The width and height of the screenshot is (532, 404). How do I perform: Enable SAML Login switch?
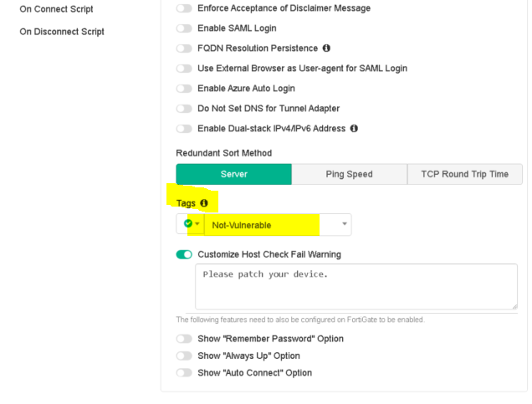pos(184,28)
